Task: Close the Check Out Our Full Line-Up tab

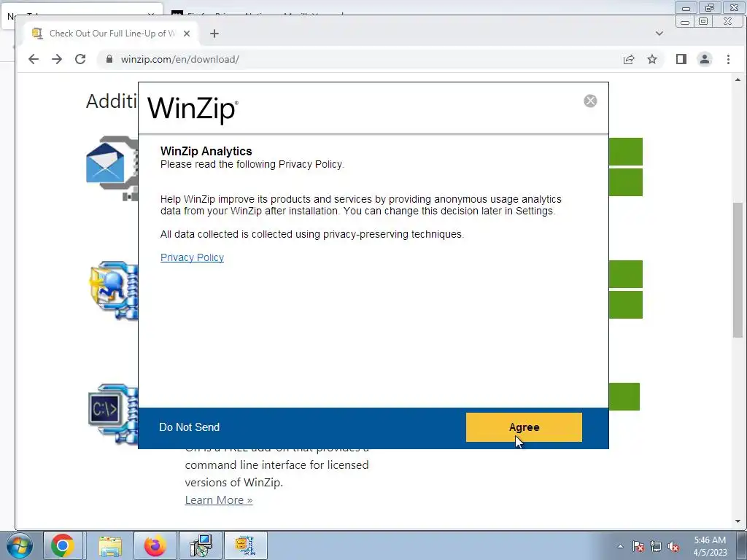Action: tap(187, 34)
